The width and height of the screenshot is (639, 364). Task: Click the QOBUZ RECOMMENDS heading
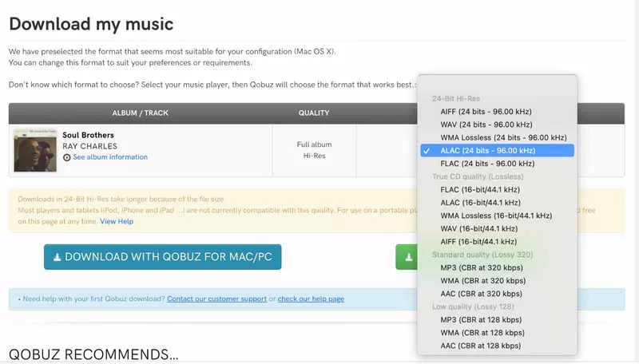click(93, 354)
